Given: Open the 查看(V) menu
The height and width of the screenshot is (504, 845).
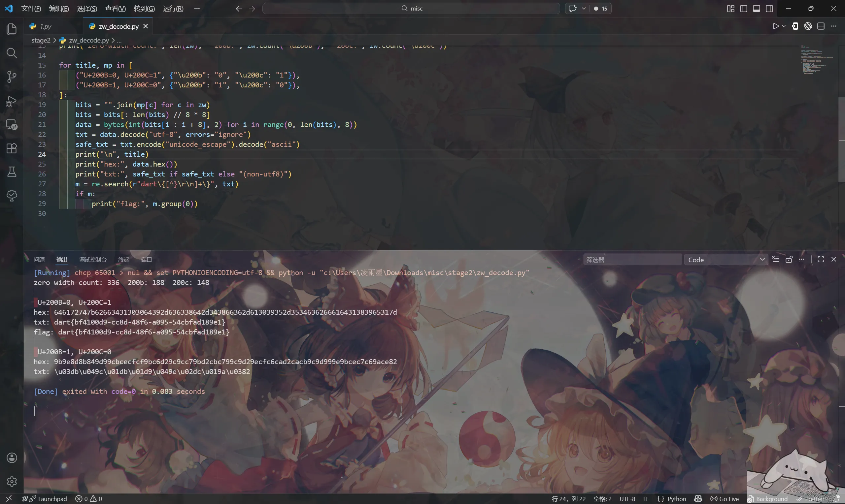Looking at the screenshot, I should click(115, 9).
